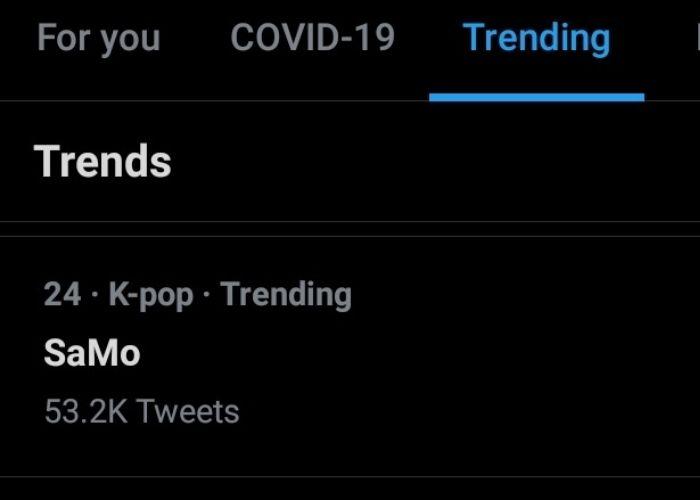
Task: Open the cut-off tab right of Trending
Action: click(x=694, y=38)
